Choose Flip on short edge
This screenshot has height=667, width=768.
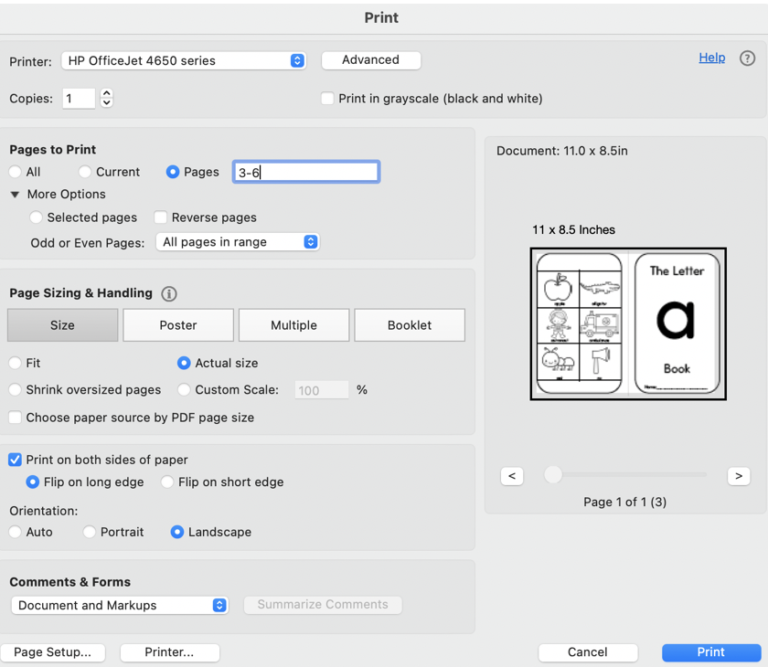coord(168,482)
